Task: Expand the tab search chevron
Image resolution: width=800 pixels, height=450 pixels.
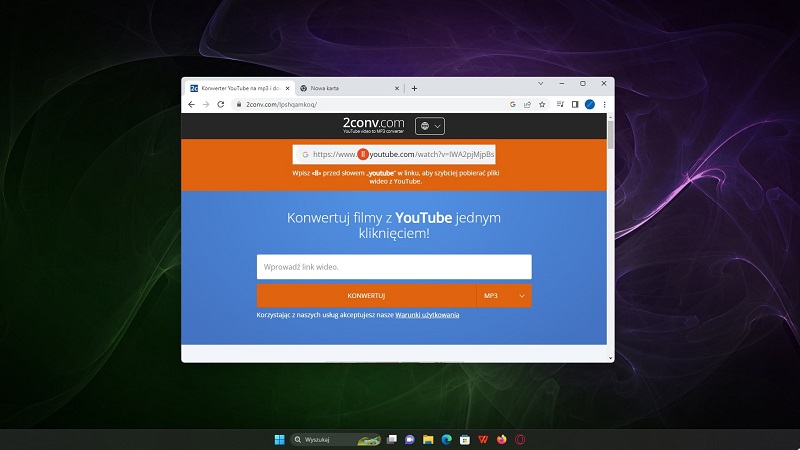Action: [x=540, y=83]
